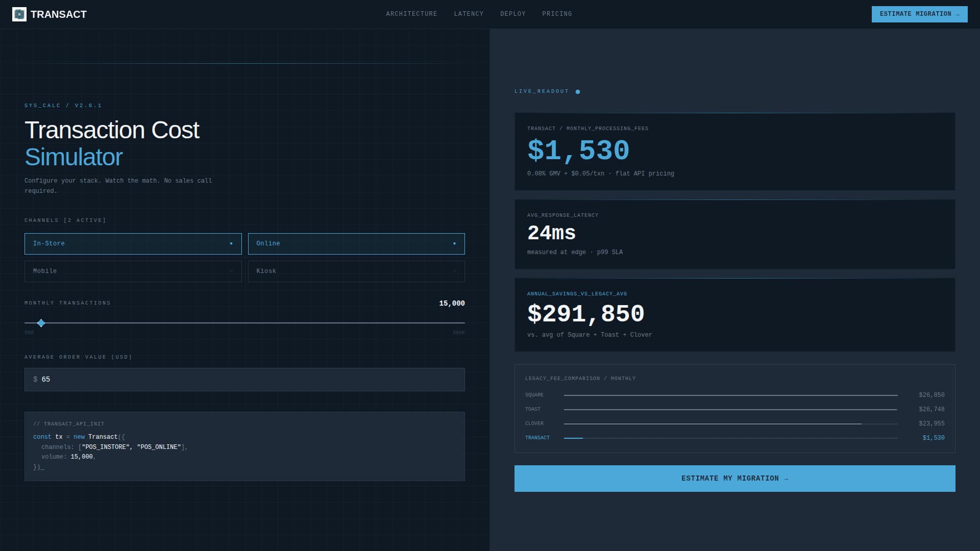This screenshot has height=551, width=980.
Task: Open the LATENCY navigation item
Action: [x=469, y=14]
